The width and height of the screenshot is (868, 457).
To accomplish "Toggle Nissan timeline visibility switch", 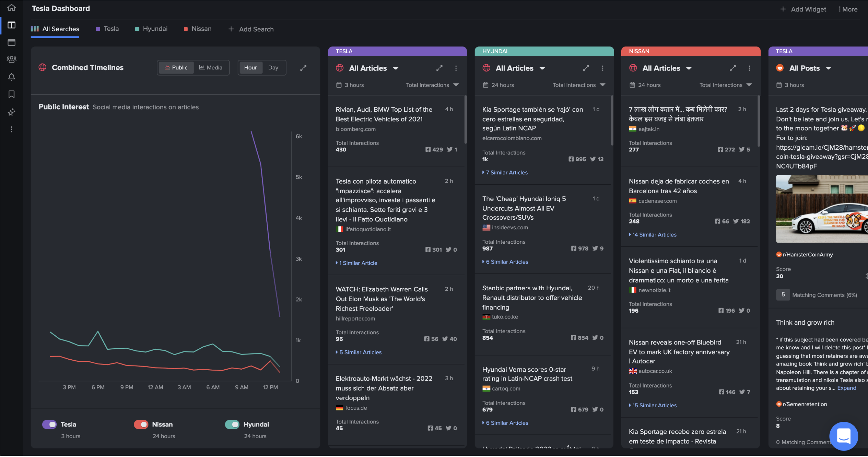I will [x=141, y=425].
